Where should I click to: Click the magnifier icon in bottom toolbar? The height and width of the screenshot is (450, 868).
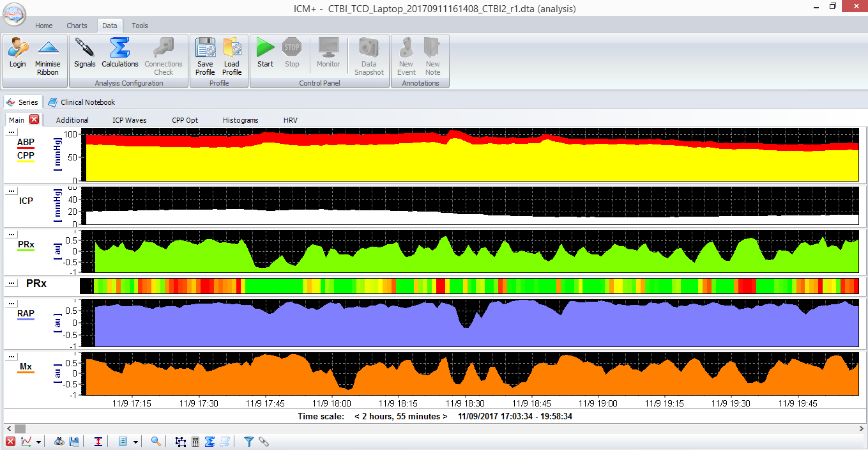[x=156, y=442]
